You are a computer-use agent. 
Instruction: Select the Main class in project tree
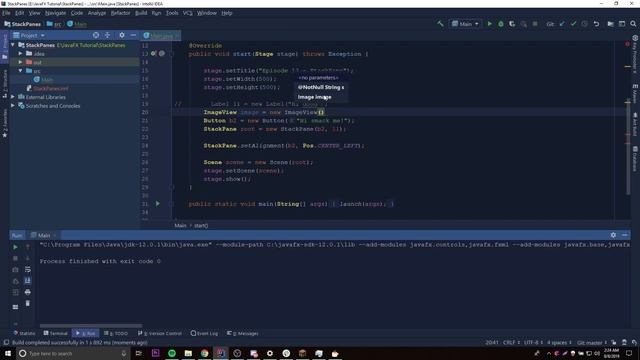[x=47, y=80]
